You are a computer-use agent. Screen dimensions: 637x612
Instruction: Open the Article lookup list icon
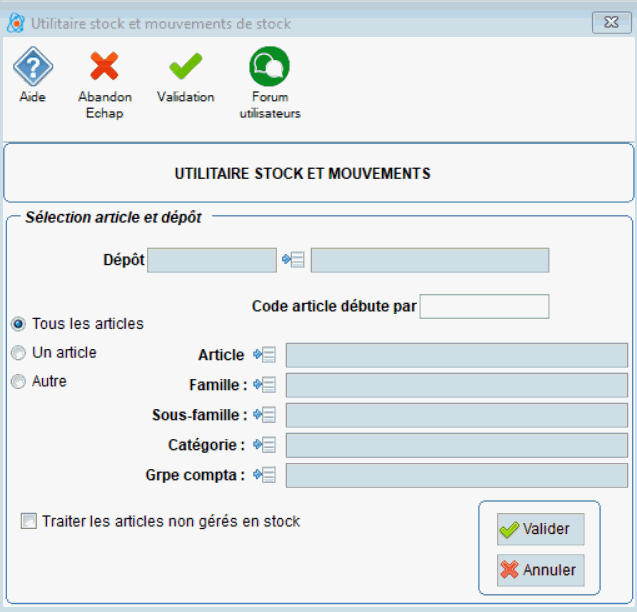[265, 355]
